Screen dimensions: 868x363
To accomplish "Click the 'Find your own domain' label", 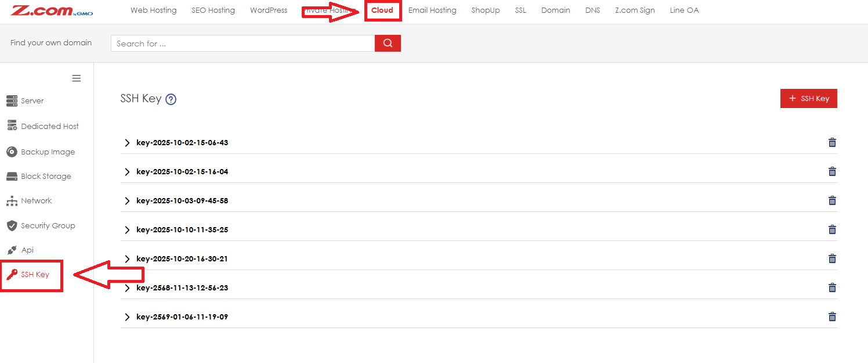I will click(51, 43).
